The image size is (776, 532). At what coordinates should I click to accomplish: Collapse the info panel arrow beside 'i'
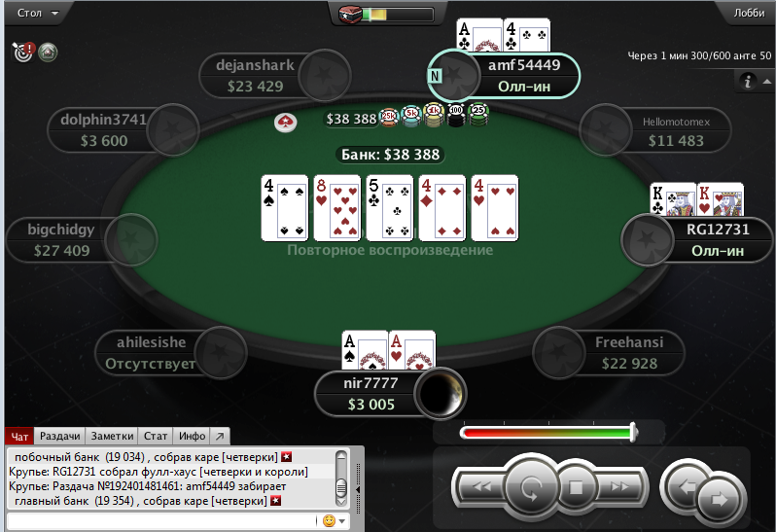(766, 81)
